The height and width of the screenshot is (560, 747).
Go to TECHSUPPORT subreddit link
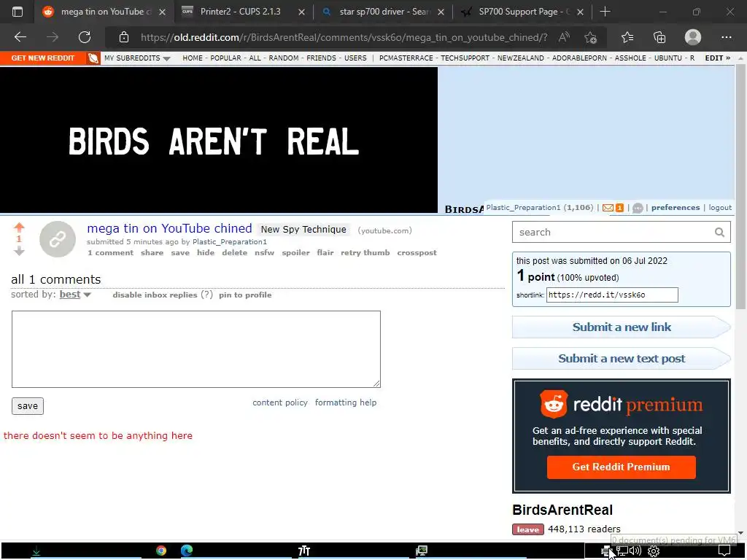tap(465, 58)
